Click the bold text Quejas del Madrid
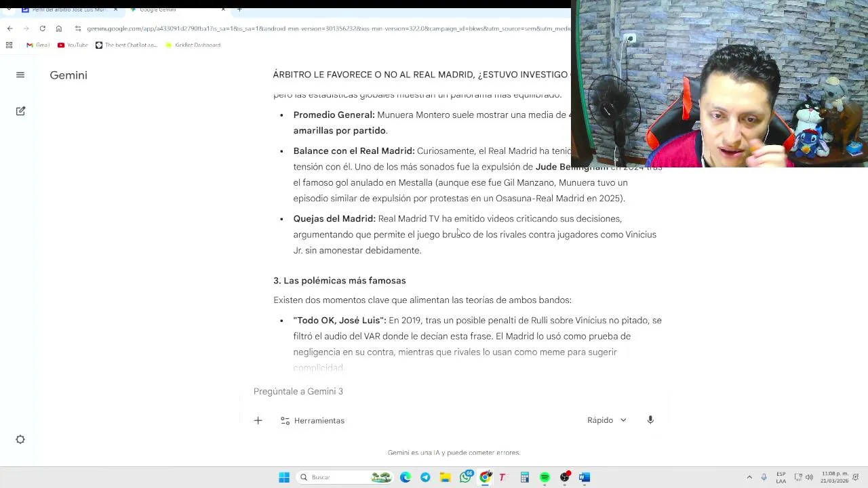This screenshot has width=868, height=488. 334,219
